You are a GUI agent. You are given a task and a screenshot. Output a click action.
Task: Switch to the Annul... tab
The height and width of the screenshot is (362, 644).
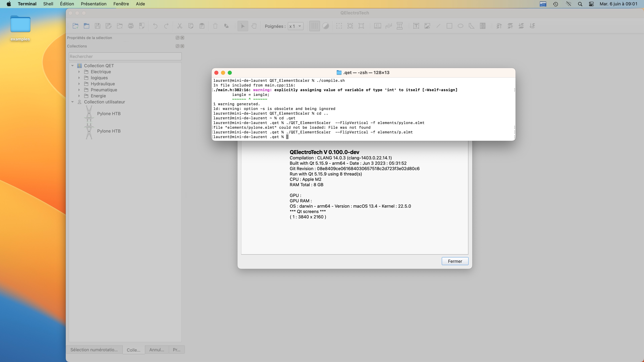coord(157,350)
